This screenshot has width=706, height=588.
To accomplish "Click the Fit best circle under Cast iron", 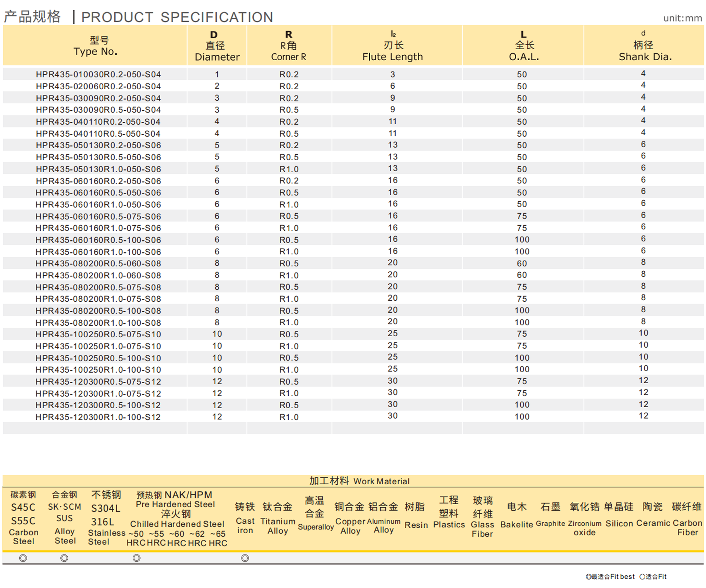I will (245, 558).
